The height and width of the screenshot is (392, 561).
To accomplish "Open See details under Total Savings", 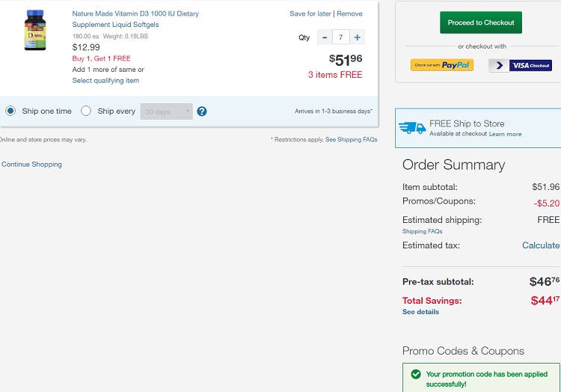I will tap(420, 312).
